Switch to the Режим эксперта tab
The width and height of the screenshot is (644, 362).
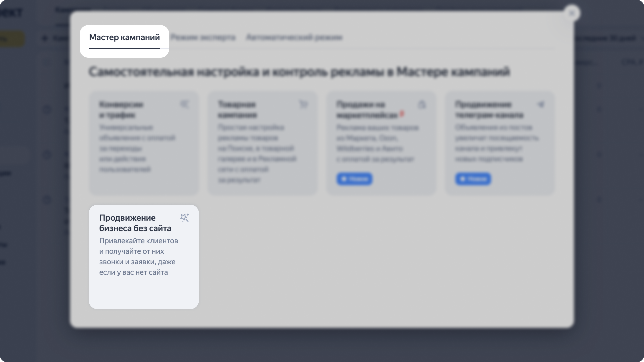203,38
